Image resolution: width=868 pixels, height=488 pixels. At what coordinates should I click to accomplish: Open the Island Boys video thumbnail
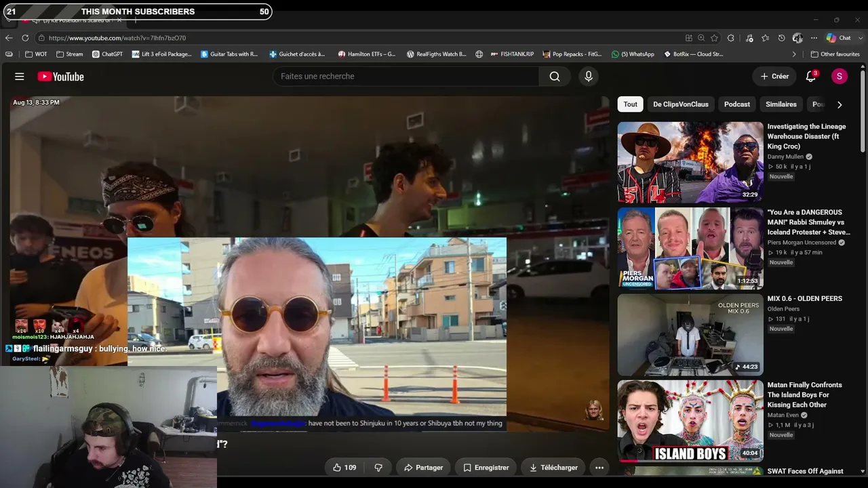pos(690,421)
